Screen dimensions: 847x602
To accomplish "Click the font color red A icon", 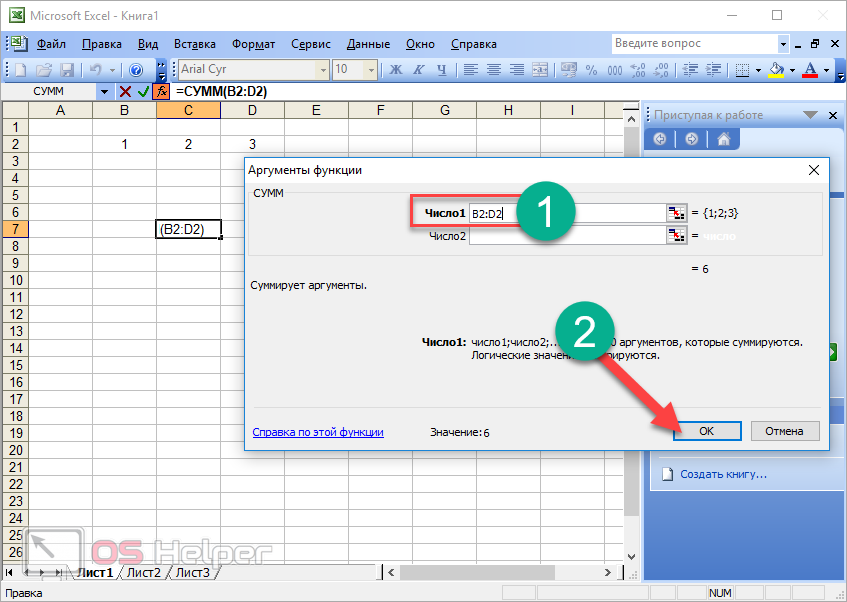I will (810, 70).
